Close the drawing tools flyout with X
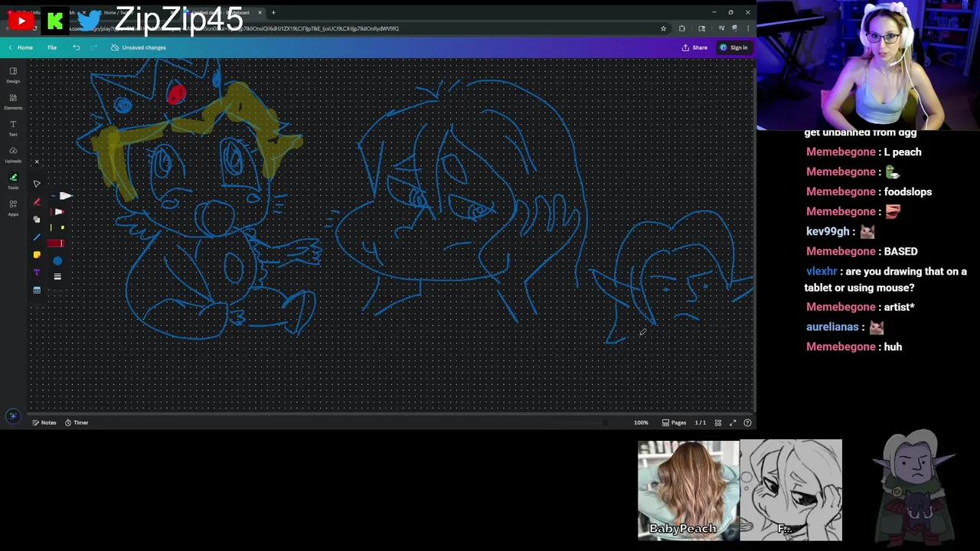980x551 pixels. click(36, 161)
